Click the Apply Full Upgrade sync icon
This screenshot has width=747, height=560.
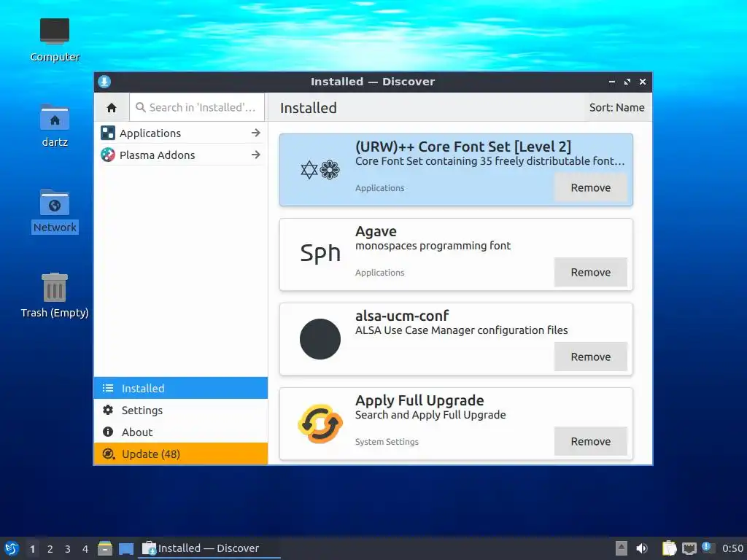(x=320, y=424)
